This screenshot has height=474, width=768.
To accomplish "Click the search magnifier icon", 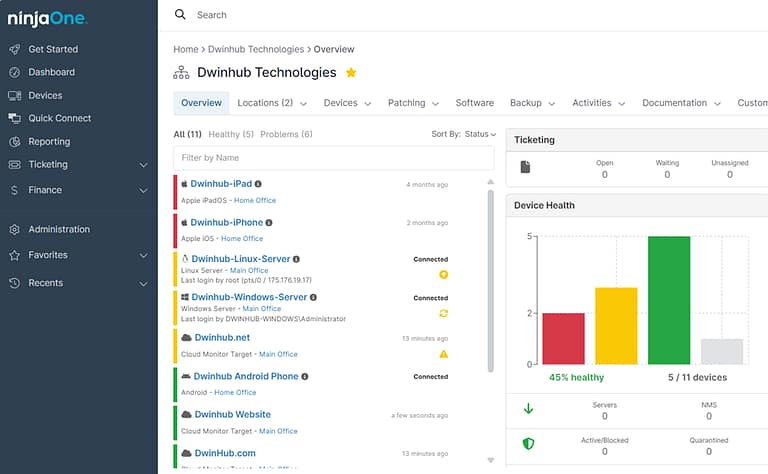I will pyautogui.click(x=180, y=15).
